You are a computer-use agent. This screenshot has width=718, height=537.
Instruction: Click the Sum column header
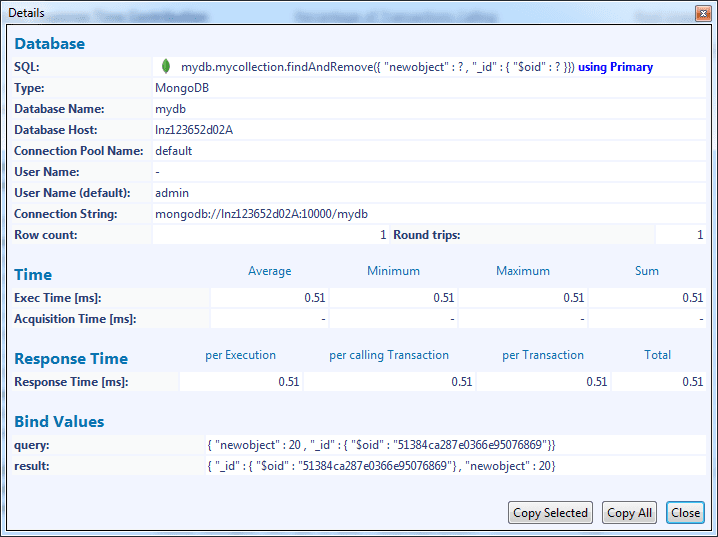pos(647,271)
